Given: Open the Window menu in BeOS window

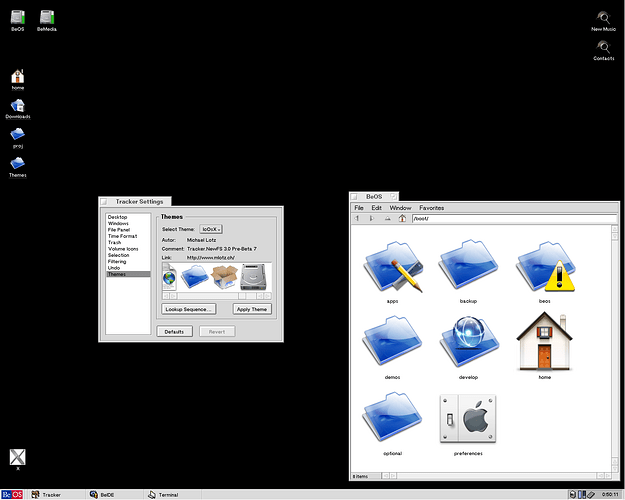Looking at the screenshot, I should (400, 208).
